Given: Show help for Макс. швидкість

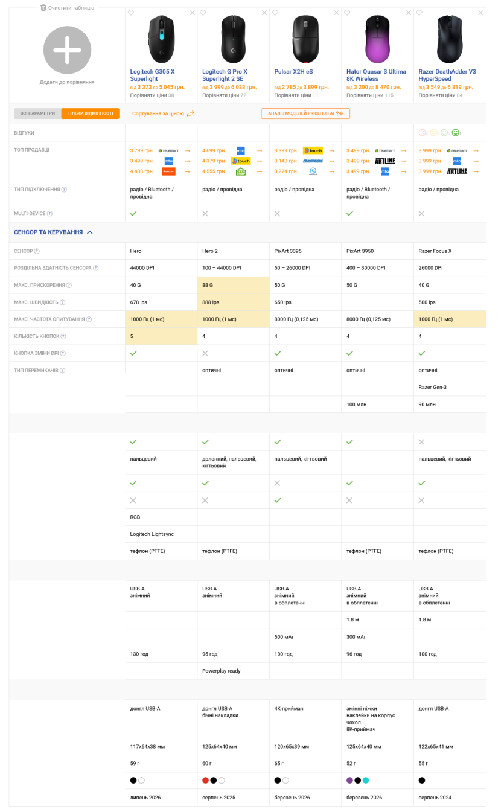Looking at the screenshot, I should point(62,302).
